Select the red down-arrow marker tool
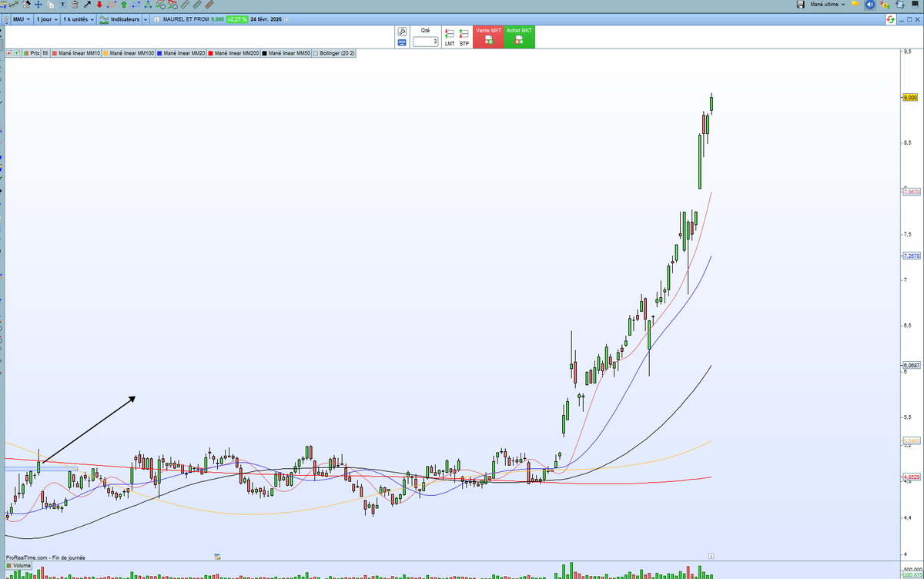924x579 pixels. (99, 5)
